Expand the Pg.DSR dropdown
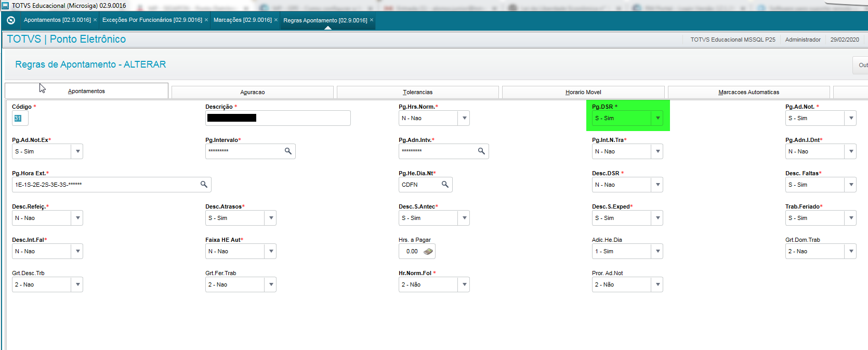 (x=657, y=118)
